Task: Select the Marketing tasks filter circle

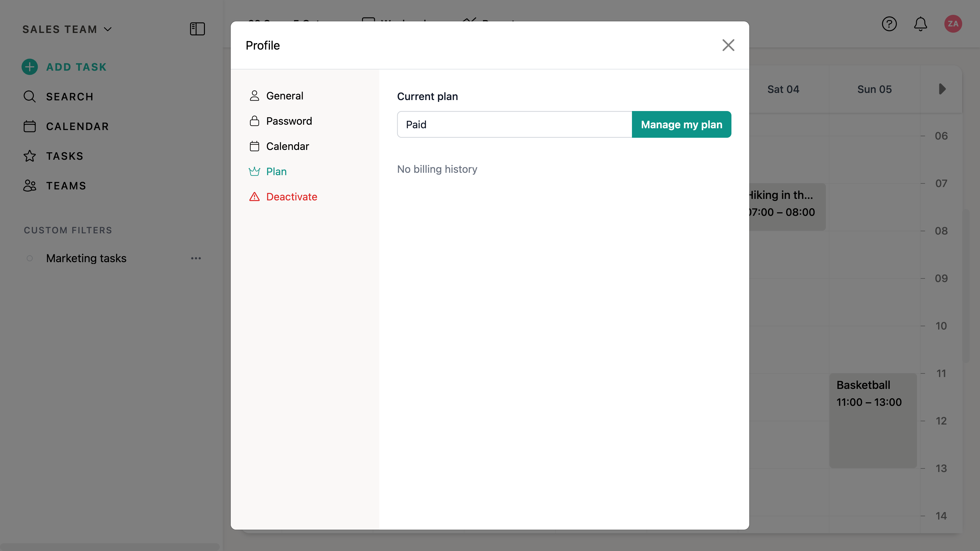Action: click(x=30, y=259)
